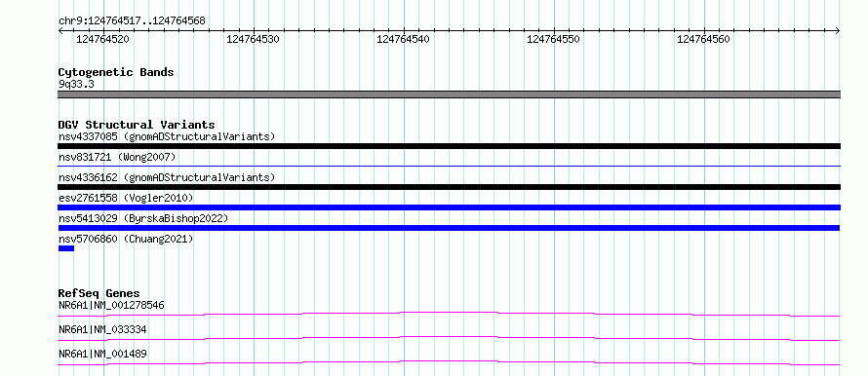The width and height of the screenshot is (868, 376).
Task: Click the nsv831721 (Wong2007) label
Action: 117,157
